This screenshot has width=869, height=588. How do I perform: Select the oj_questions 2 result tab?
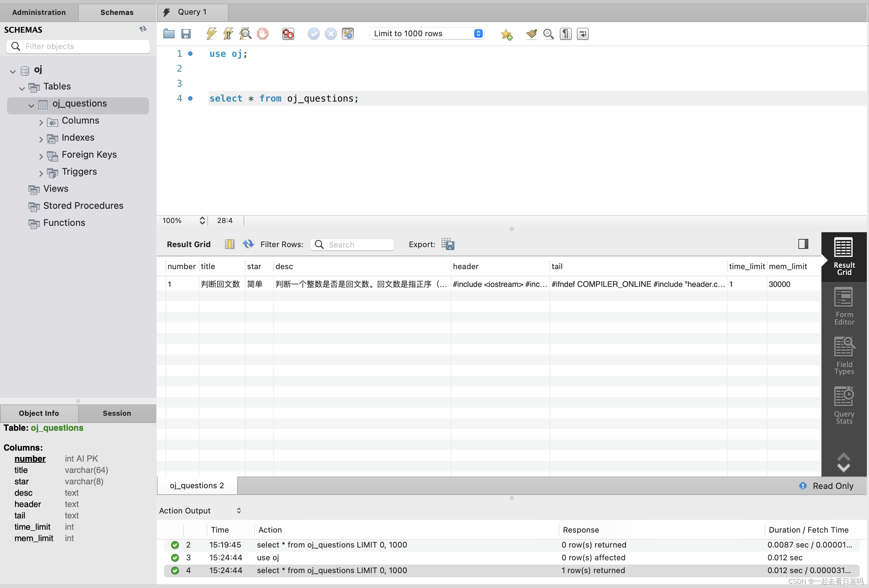tap(197, 485)
